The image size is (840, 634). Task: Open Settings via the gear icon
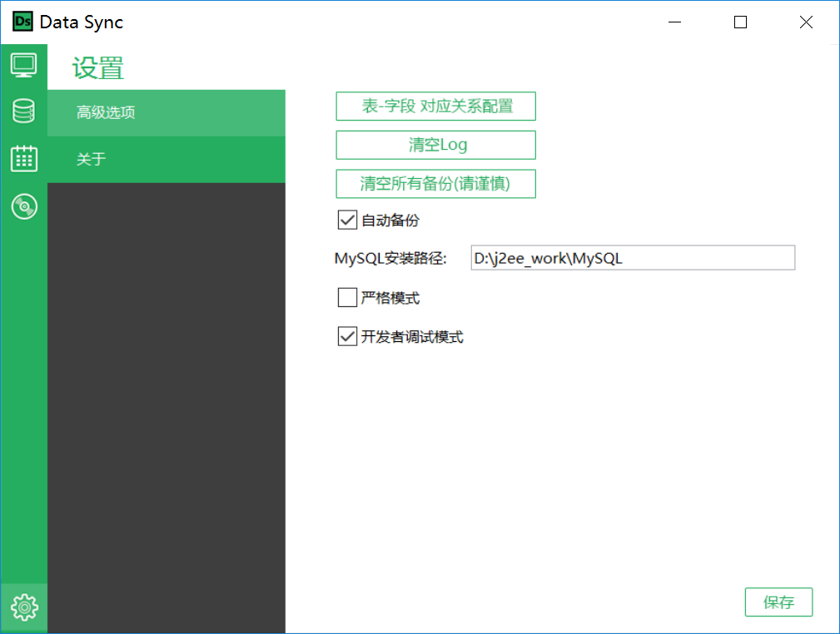pos(24,607)
